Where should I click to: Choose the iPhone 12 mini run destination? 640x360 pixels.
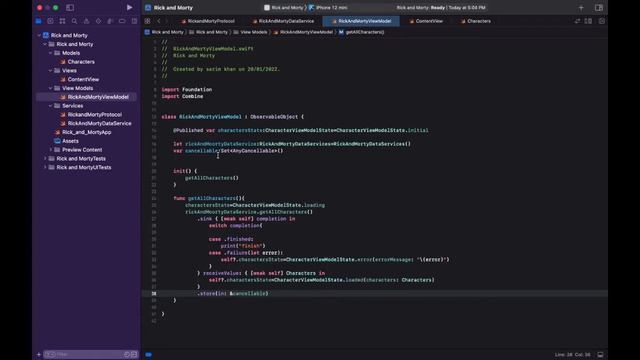pyautogui.click(x=328, y=7)
